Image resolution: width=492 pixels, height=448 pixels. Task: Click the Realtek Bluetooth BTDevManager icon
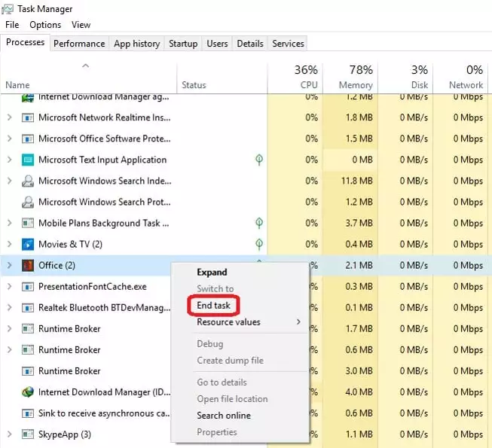point(28,308)
